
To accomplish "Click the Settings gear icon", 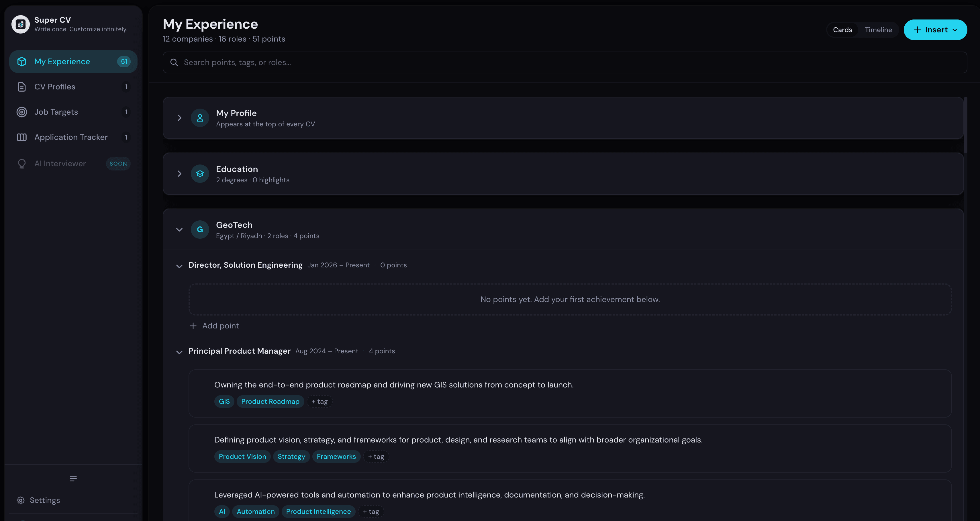I will pyautogui.click(x=21, y=500).
